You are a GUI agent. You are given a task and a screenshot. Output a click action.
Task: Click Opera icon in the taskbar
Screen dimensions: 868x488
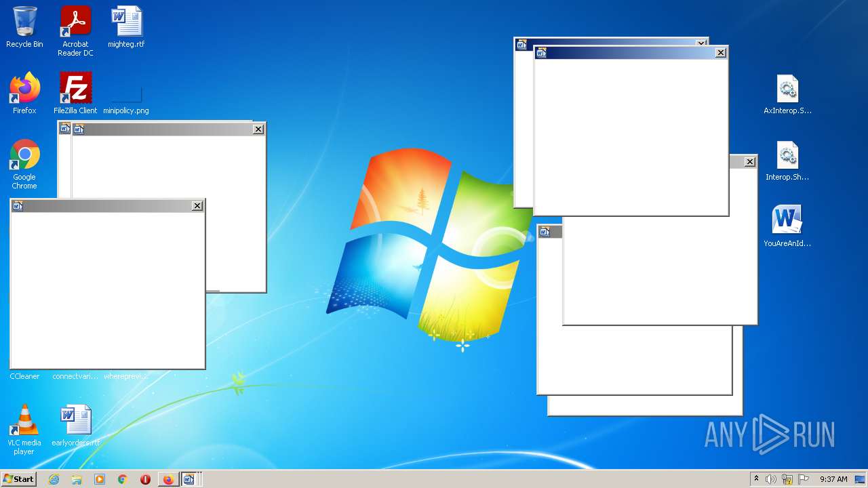click(145, 479)
